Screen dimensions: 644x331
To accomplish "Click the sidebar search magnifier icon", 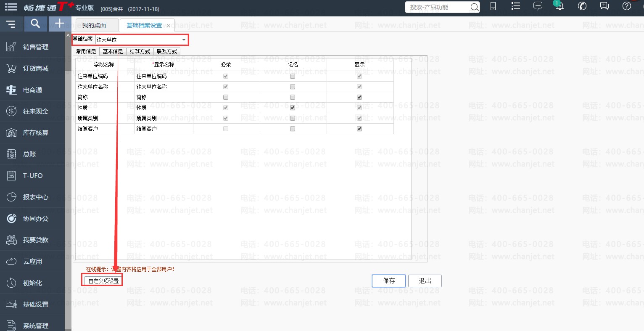I will click(x=35, y=24).
